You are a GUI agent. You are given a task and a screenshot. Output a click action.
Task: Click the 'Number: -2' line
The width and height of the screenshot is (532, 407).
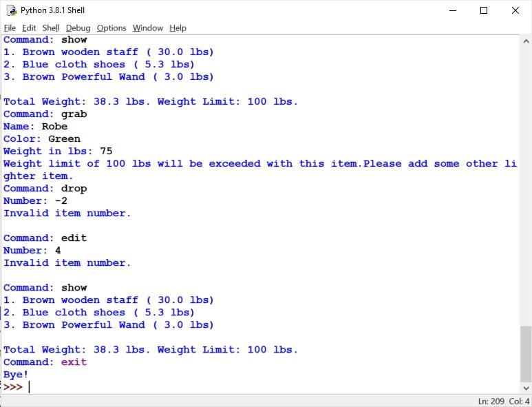click(x=35, y=200)
